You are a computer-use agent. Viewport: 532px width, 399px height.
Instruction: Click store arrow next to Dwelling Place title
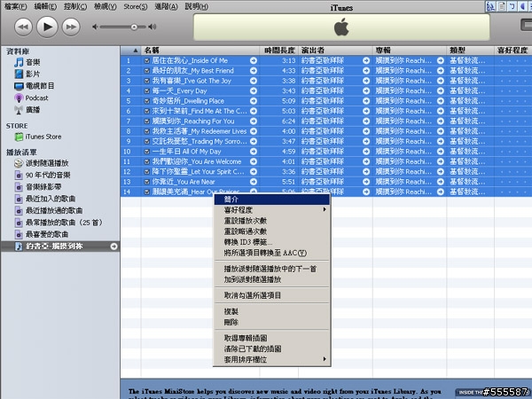254,101
